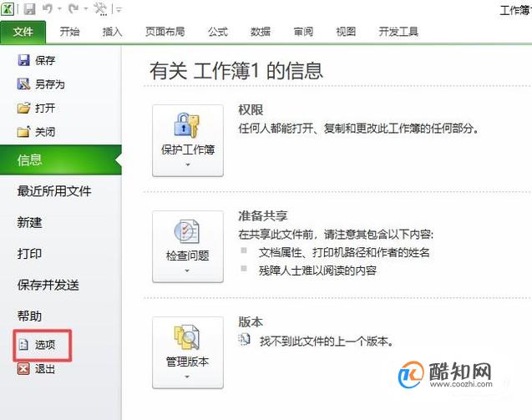Click text 找不到此文件的上一个版本。
Image resolution: width=532 pixels, height=420 pixels.
327,341
